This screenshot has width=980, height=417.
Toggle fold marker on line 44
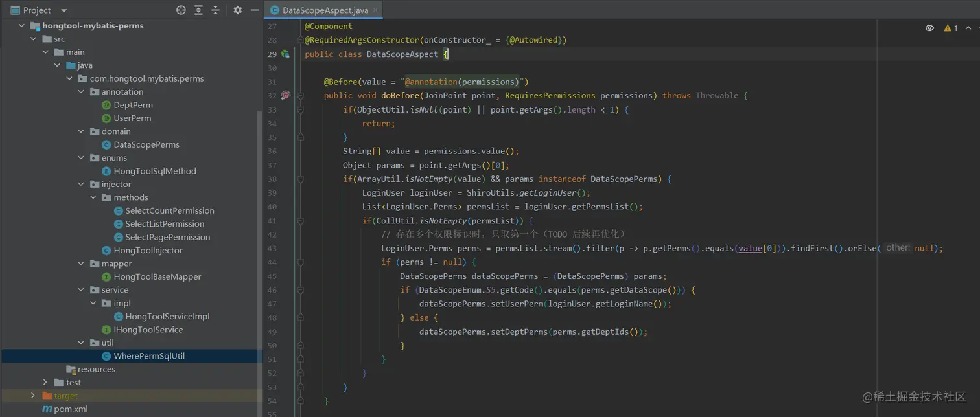300,262
